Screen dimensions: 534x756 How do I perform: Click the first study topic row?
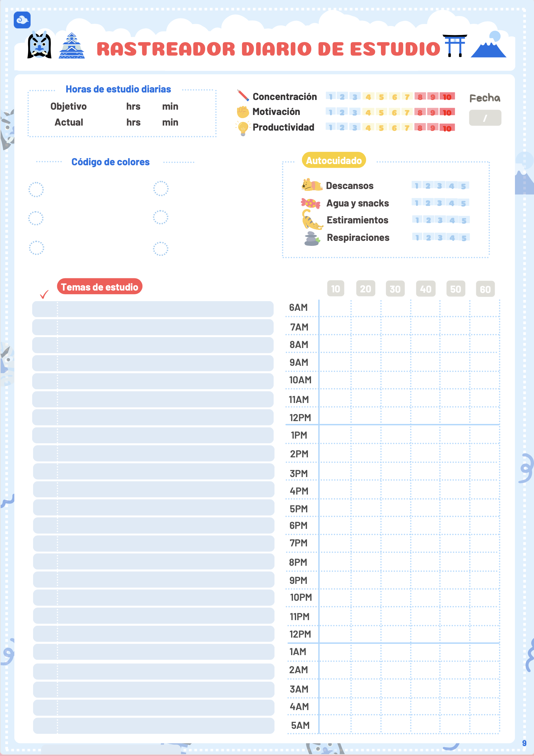(x=153, y=309)
